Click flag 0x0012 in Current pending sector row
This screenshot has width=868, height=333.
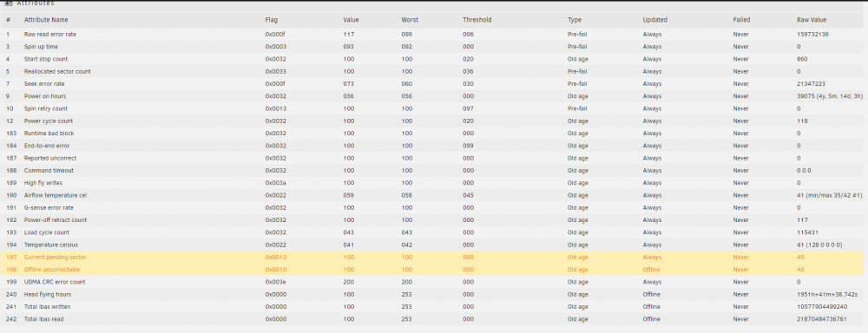pyautogui.click(x=276, y=258)
